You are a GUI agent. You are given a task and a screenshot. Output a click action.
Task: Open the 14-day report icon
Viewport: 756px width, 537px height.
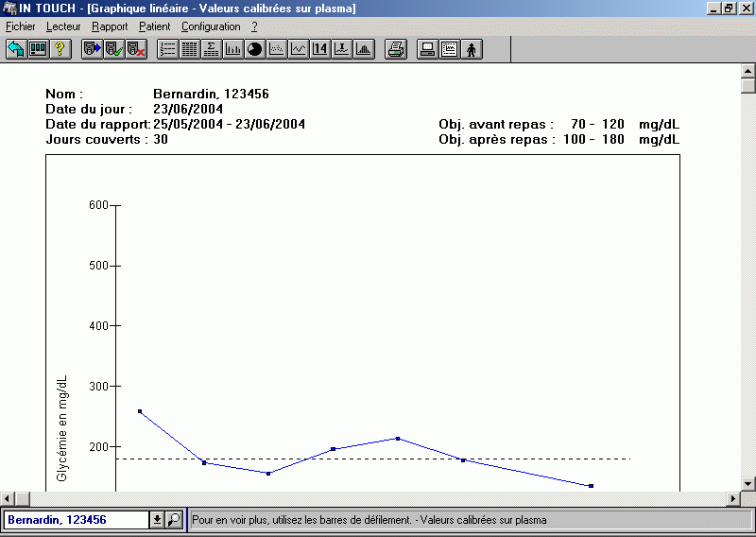320,49
